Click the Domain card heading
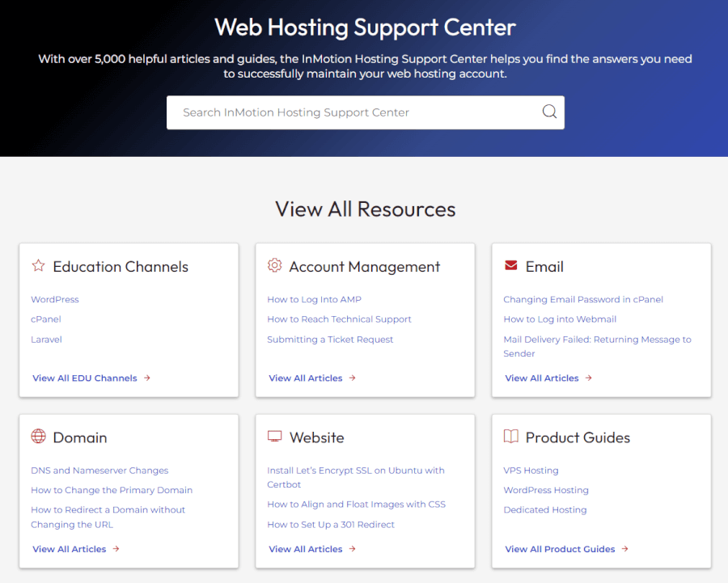Screen dimensions: 728x583 [x=80, y=437]
